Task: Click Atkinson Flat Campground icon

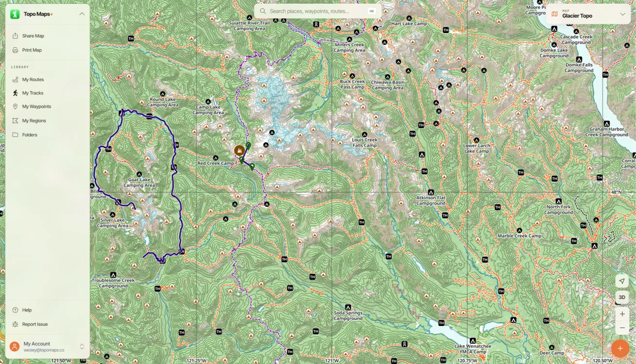Action: tap(431, 192)
